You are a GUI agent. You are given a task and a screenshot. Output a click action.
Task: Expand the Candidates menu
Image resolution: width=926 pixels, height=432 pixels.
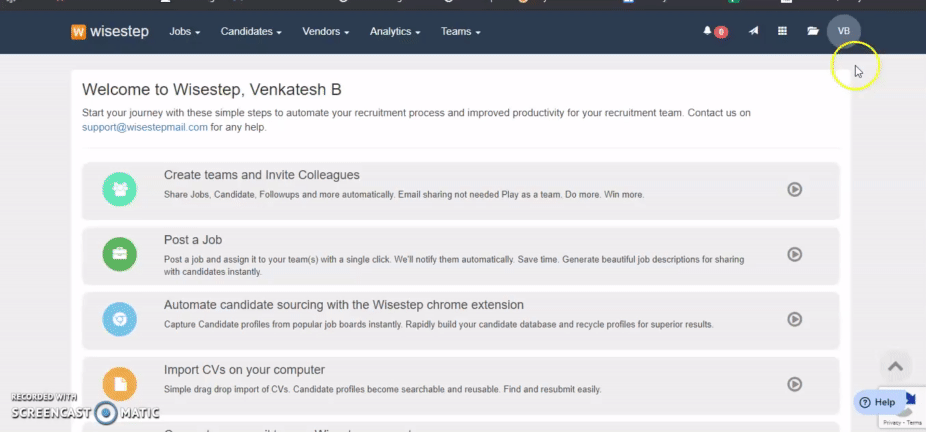pyautogui.click(x=251, y=32)
